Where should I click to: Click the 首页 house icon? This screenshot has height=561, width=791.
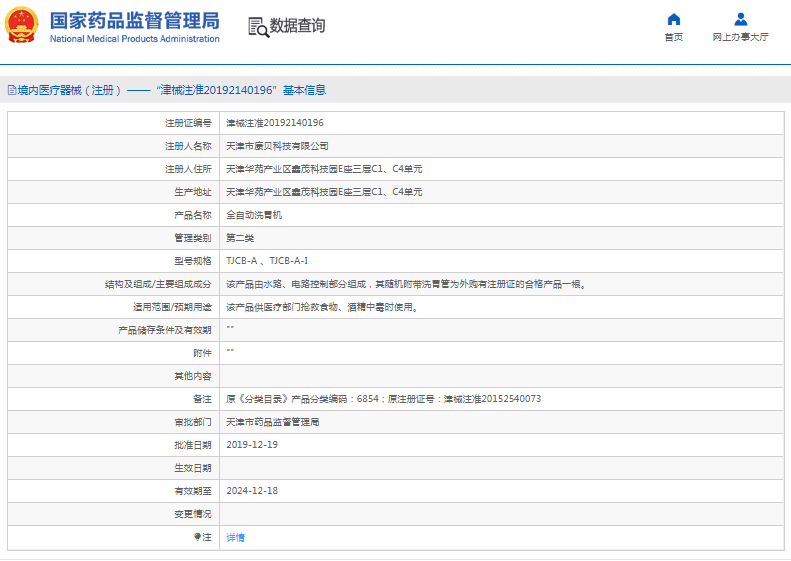point(673,19)
